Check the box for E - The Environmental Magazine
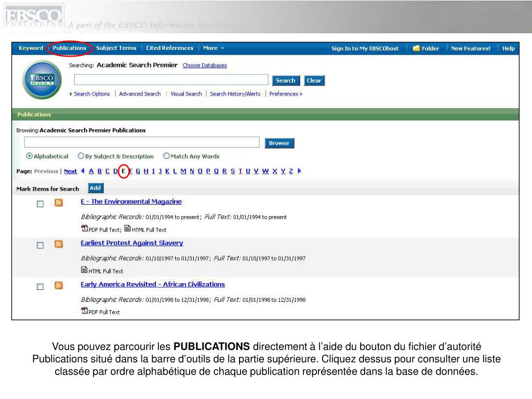 (x=40, y=204)
